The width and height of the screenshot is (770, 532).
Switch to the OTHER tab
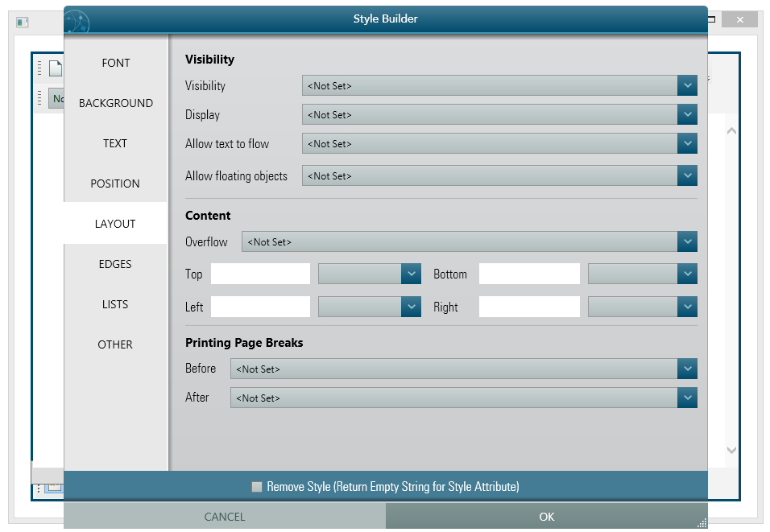115,344
